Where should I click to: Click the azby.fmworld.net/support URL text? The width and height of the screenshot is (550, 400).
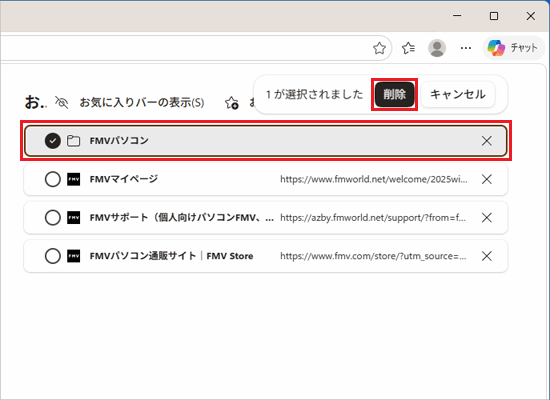pos(373,218)
